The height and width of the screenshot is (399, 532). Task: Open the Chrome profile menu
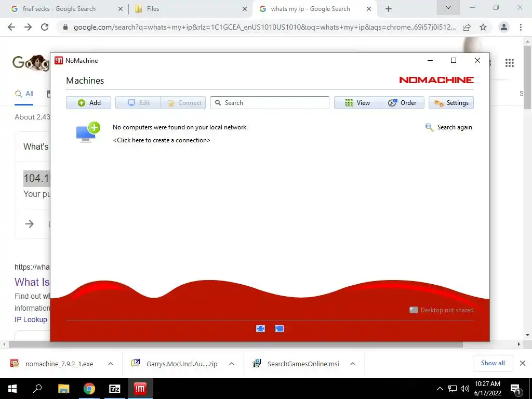click(x=504, y=27)
